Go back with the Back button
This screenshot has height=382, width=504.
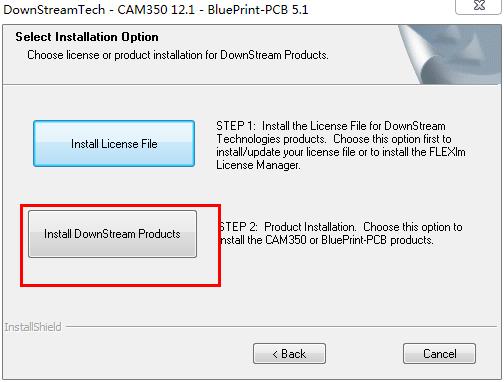click(x=289, y=353)
